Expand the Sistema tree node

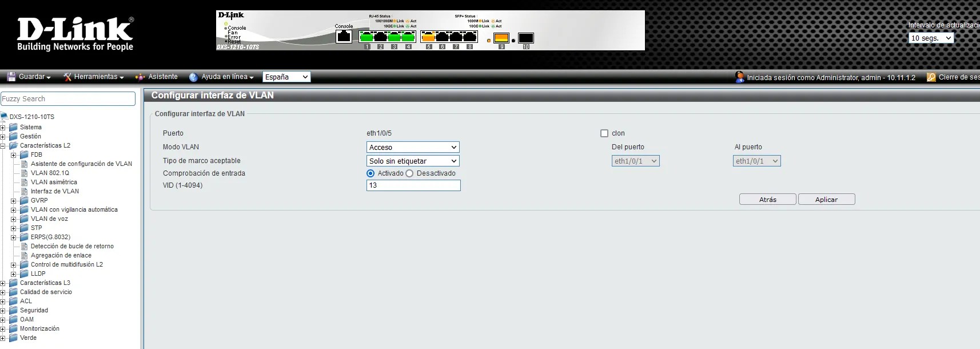3,128
